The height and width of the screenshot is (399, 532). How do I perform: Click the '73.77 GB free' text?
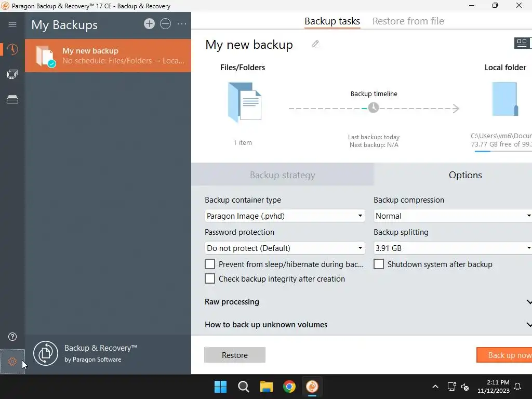[491, 144]
